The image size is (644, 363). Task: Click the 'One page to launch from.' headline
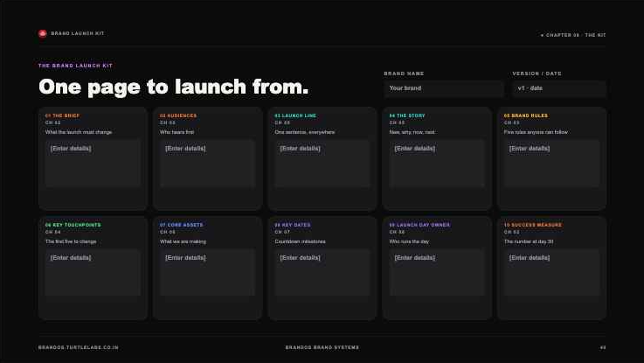point(173,87)
